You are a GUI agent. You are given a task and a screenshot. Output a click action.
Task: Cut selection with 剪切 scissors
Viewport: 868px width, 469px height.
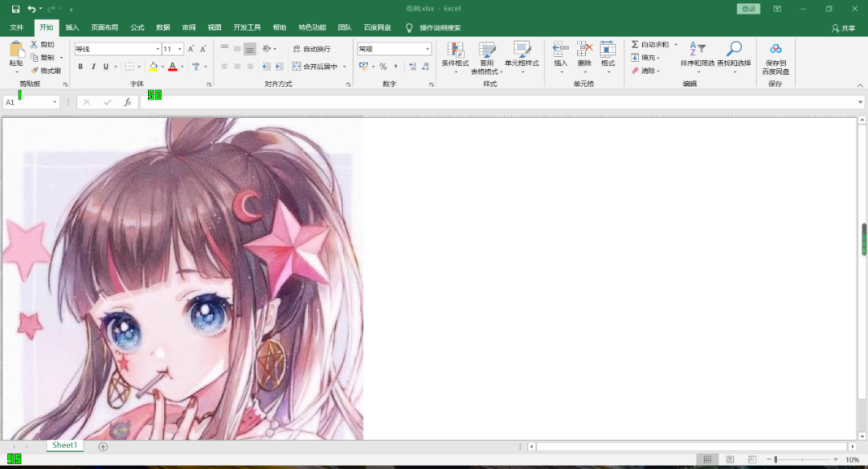(43, 44)
